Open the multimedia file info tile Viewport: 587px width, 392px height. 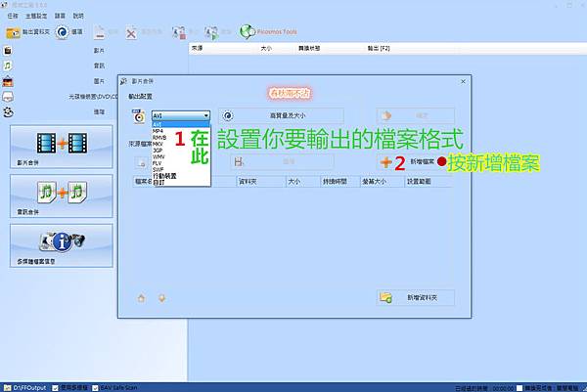62,245
